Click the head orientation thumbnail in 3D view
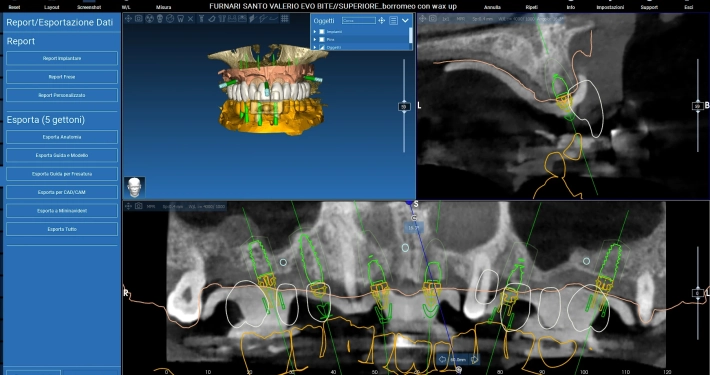 (134, 187)
